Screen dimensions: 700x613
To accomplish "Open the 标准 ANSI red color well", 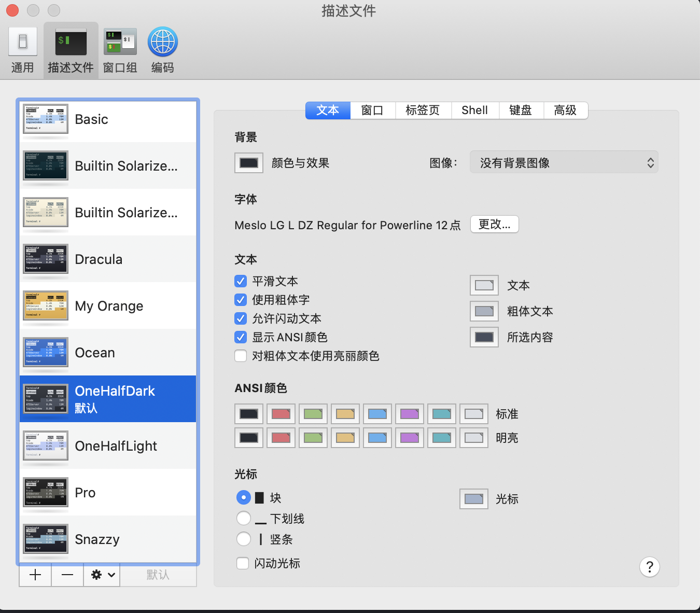I will pos(281,414).
